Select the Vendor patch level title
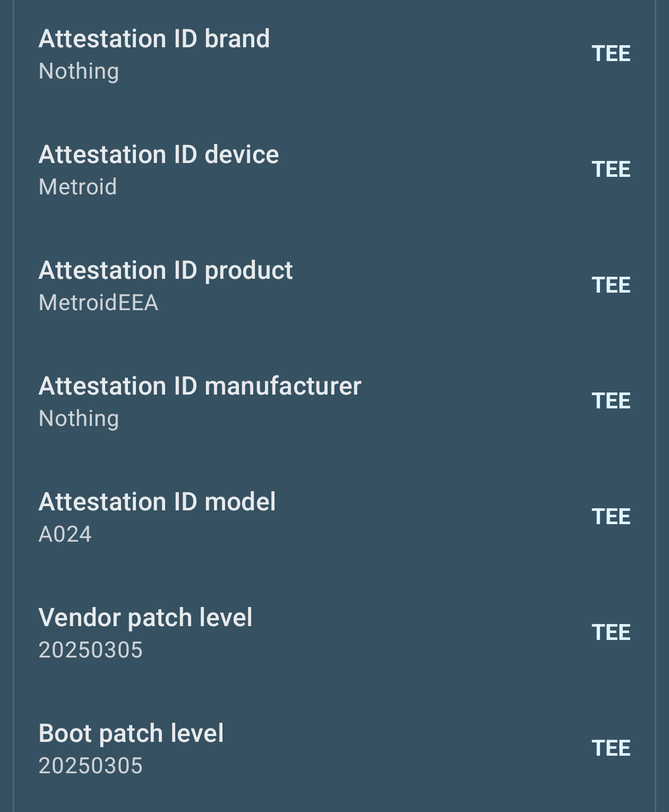Image resolution: width=669 pixels, height=812 pixels. click(x=145, y=618)
